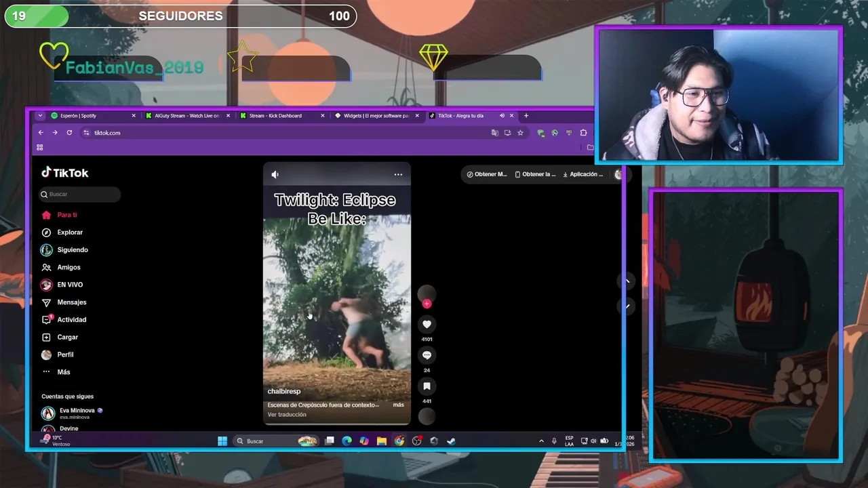Screen dimensions: 868x488
Task: Open the Para ti feed
Action: tap(66, 215)
